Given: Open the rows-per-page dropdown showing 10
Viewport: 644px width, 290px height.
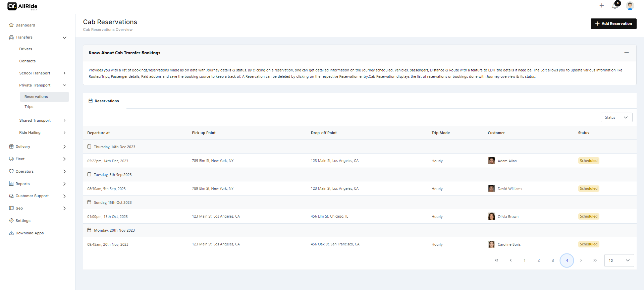Looking at the screenshot, I should 619,260.
